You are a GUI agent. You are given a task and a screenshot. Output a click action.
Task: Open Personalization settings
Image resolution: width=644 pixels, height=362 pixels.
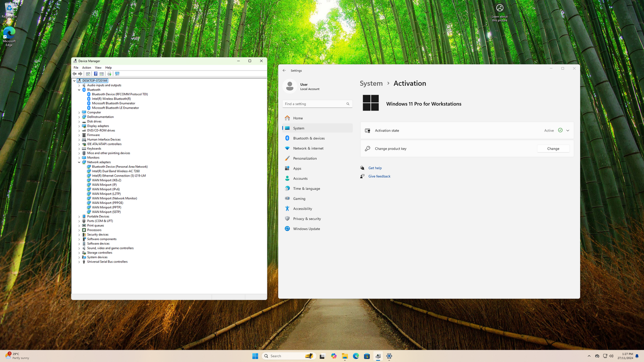pyautogui.click(x=318, y=158)
